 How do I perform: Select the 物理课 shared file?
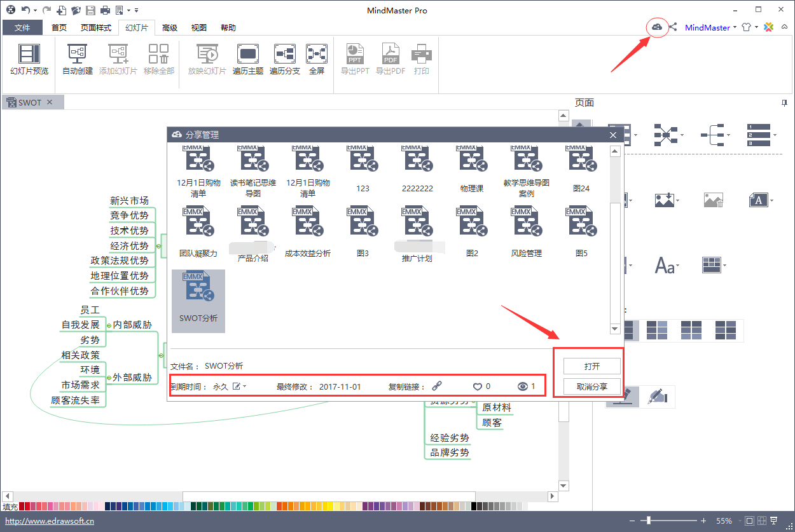pos(472,169)
